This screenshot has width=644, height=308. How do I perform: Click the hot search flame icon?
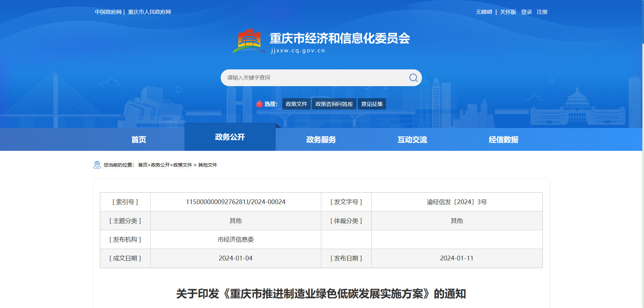(x=259, y=104)
